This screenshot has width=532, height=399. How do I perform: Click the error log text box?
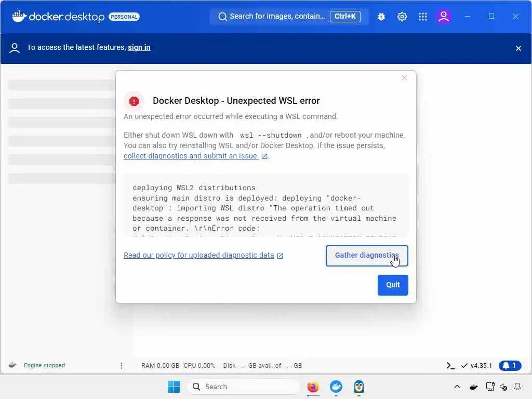[x=266, y=205]
